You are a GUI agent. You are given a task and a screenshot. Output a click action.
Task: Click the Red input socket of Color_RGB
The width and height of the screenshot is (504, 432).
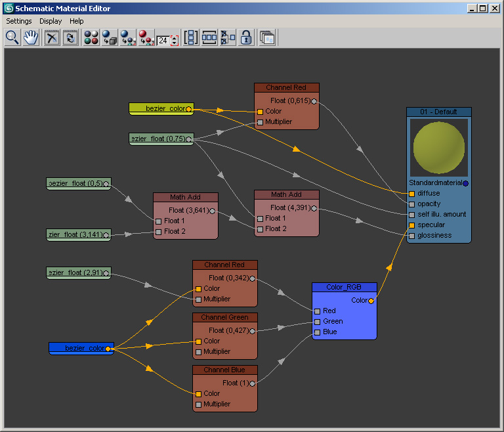pyautogui.click(x=317, y=311)
